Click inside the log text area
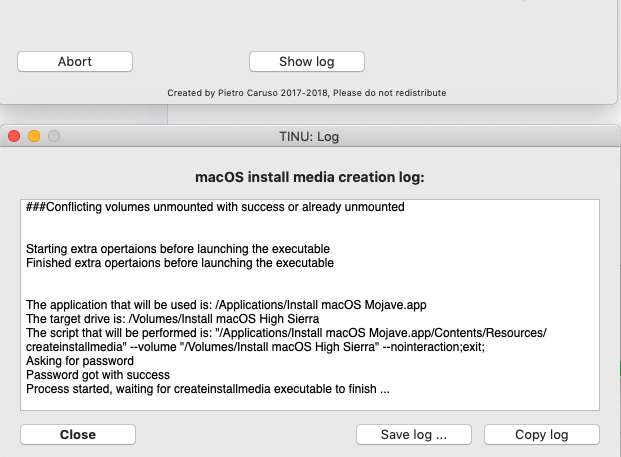The image size is (621, 457). point(310,305)
